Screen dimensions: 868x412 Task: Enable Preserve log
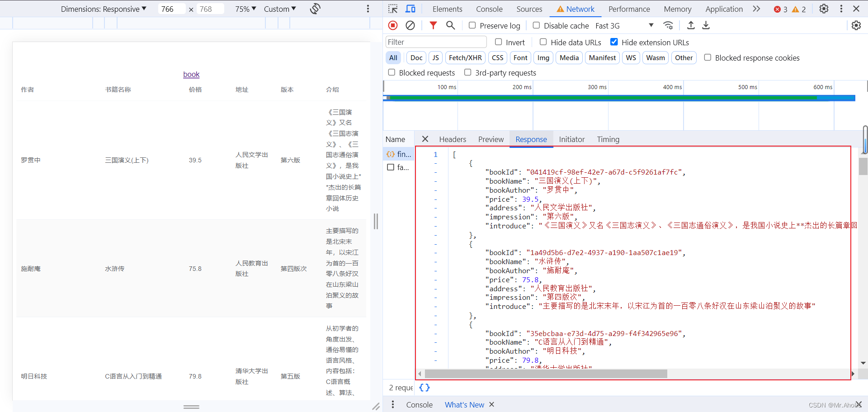472,25
